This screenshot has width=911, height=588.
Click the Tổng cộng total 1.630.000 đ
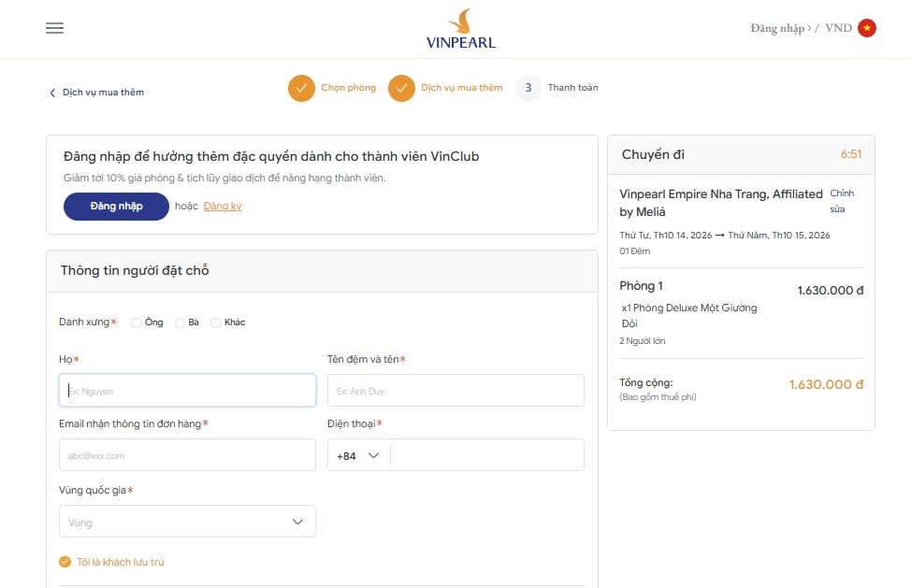pos(826,384)
